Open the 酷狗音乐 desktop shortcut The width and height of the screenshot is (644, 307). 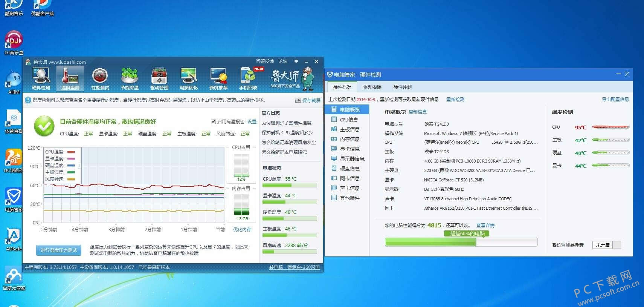click(14, 8)
